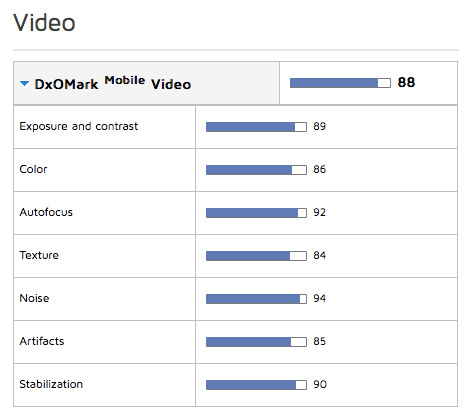Select the Texture row label

point(39,255)
